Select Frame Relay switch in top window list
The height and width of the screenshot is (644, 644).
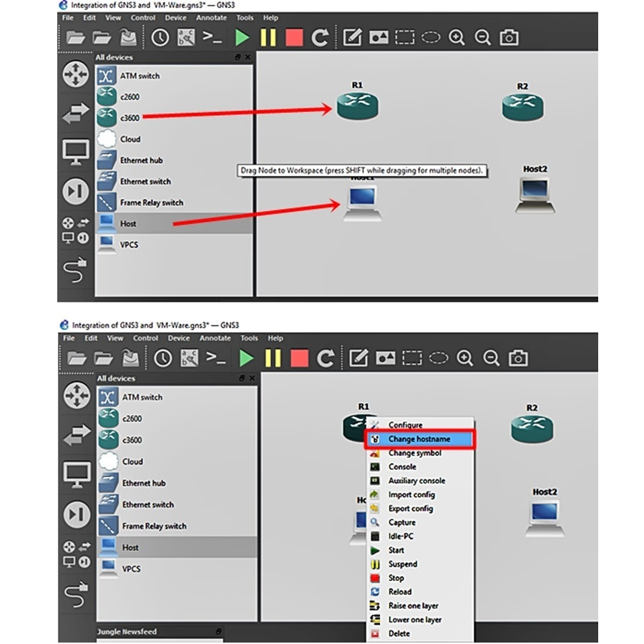tap(174, 203)
